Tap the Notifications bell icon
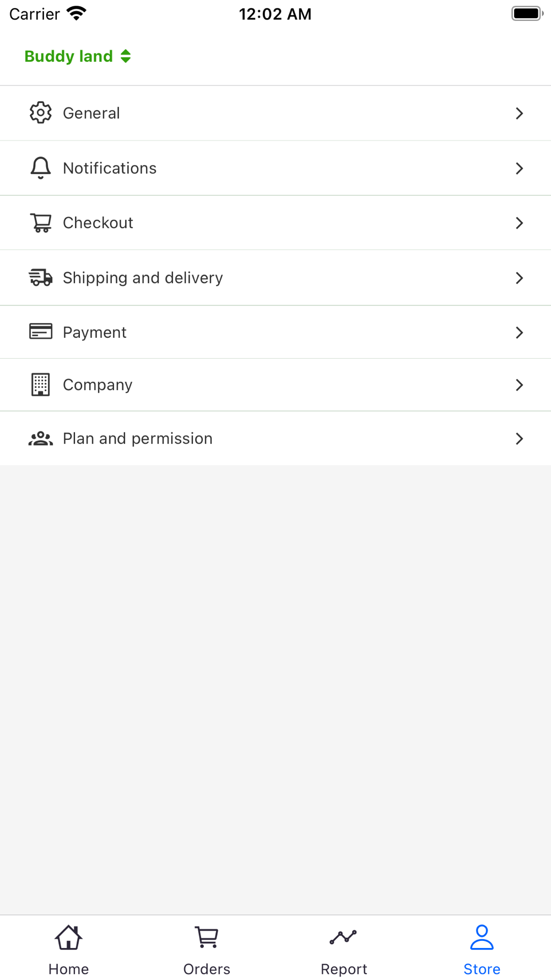The width and height of the screenshot is (551, 980). coord(40,168)
